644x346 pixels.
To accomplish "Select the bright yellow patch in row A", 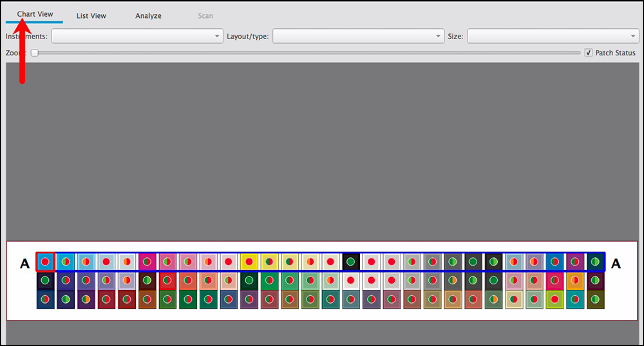I will pyautogui.click(x=249, y=262).
